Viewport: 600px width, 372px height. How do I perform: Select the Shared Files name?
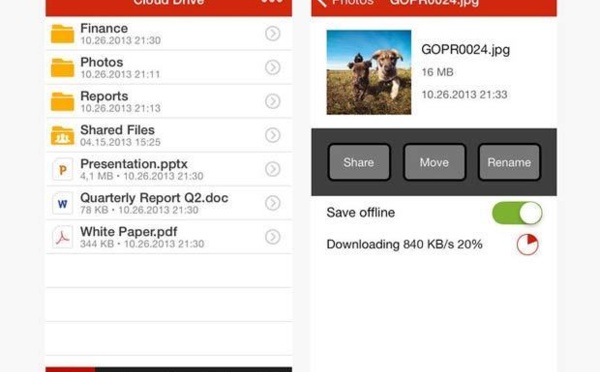pos(117,130)
